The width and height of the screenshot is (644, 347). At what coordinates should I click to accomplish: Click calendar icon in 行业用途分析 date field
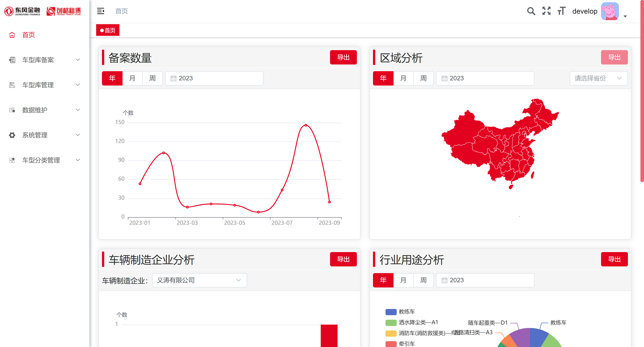pos(444,280)
